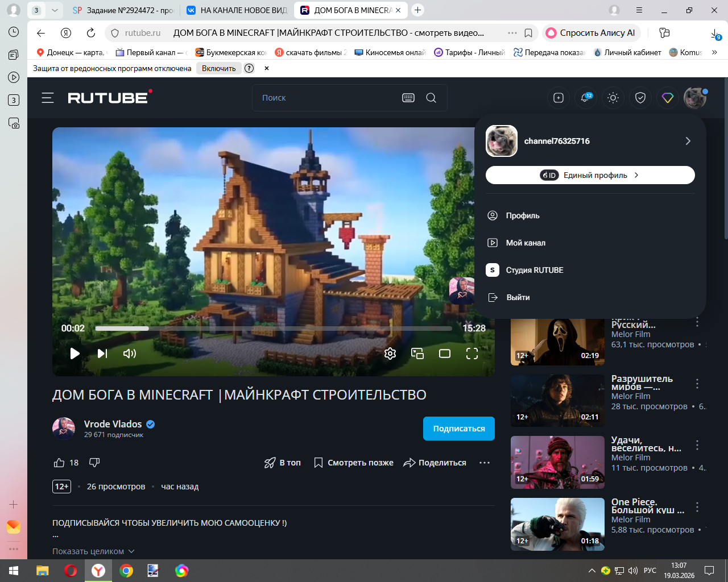The image size is (728, 582).
Task: Click 'Включить' to enable protection
Action: coord(219,68)
